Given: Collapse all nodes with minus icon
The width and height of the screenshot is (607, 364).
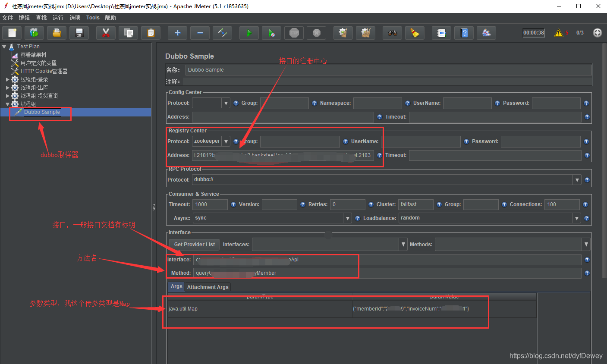Looking at the screenshot, I should tap(200, 33).
